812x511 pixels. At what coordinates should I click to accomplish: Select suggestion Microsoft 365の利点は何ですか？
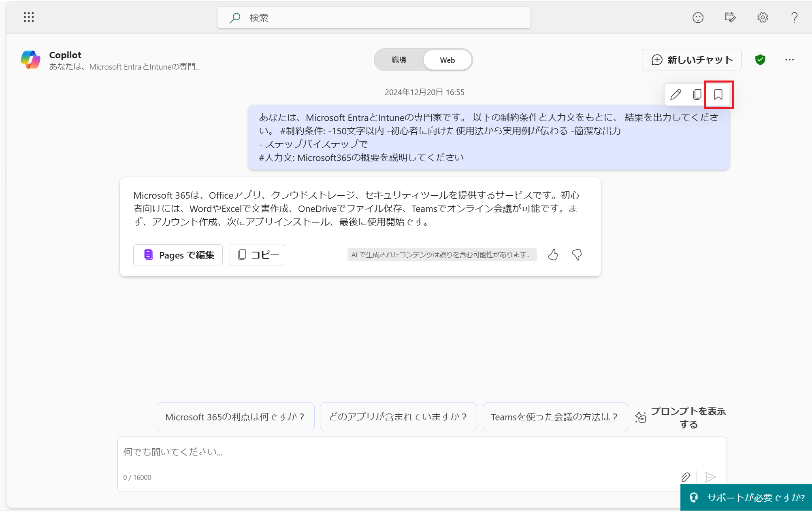pos(236,417)
